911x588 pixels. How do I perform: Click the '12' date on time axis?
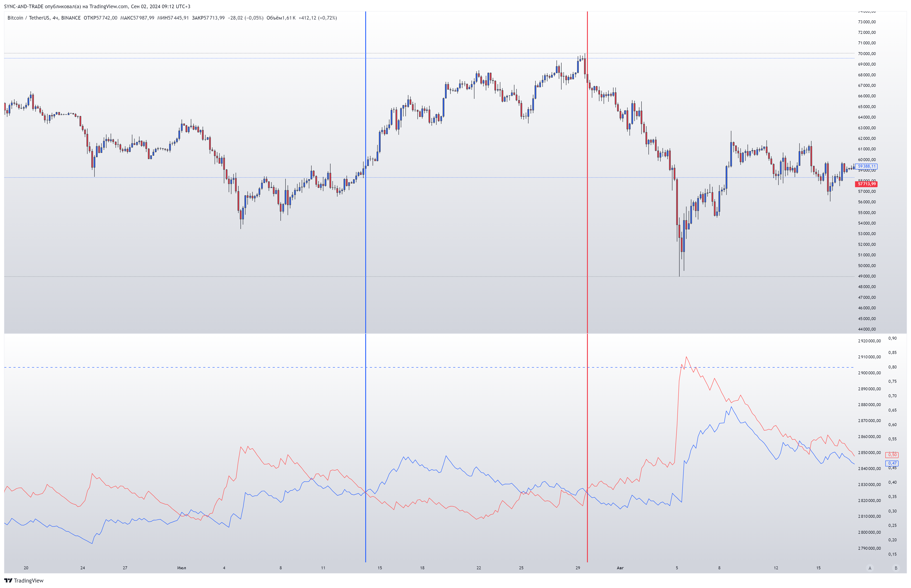(776, 568)
